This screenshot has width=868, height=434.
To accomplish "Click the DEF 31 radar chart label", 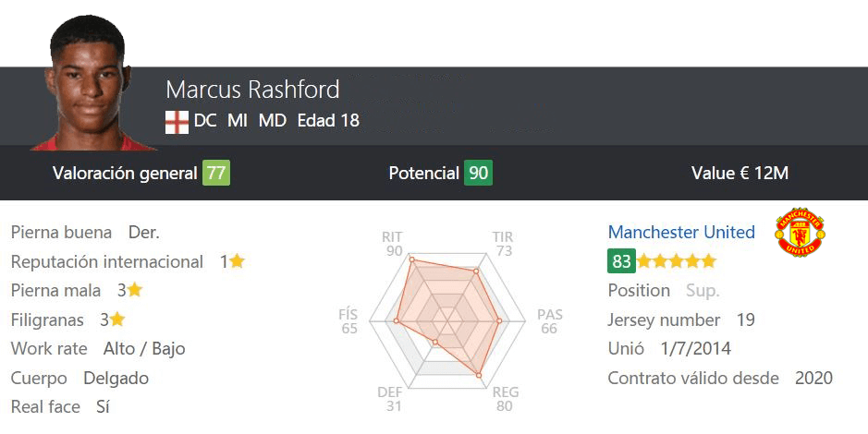I will (390, 399).
